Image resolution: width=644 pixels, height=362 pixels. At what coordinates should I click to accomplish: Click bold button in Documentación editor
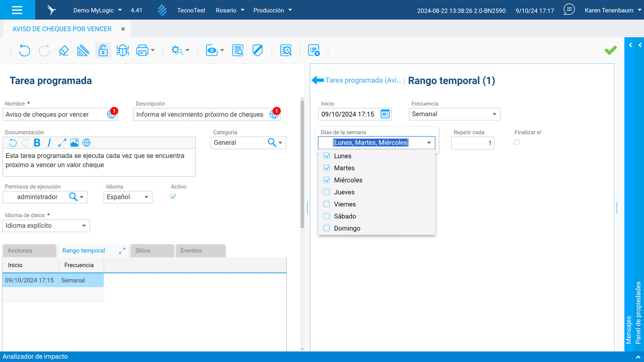(37, 143)
